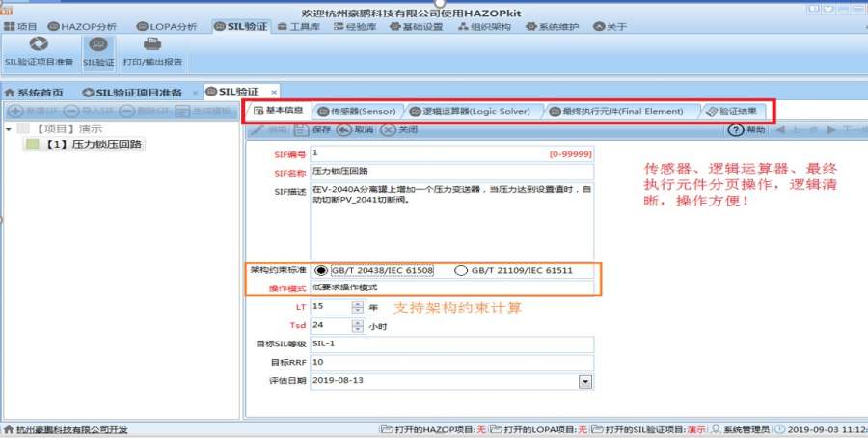Open the 最终执行元件(Final Element) tab
Viewport: 868px width, 438px height.
615,111
